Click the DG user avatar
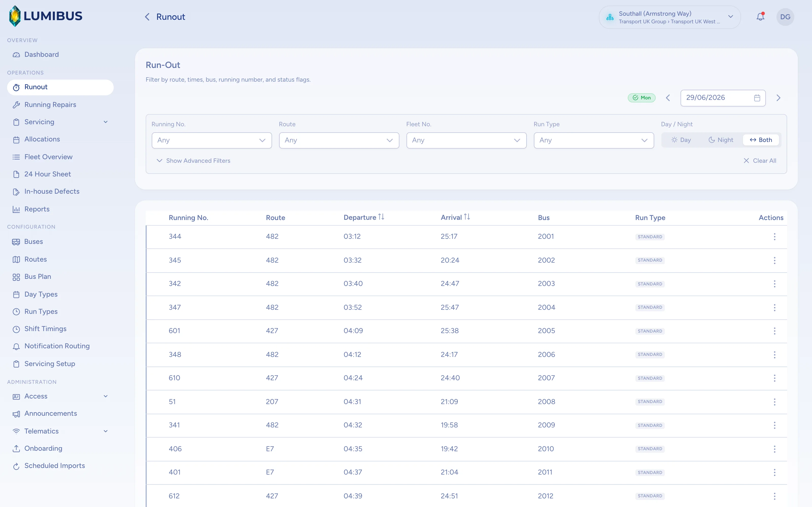The width and height of the screenshot is (812, 507). coord(785,17)
